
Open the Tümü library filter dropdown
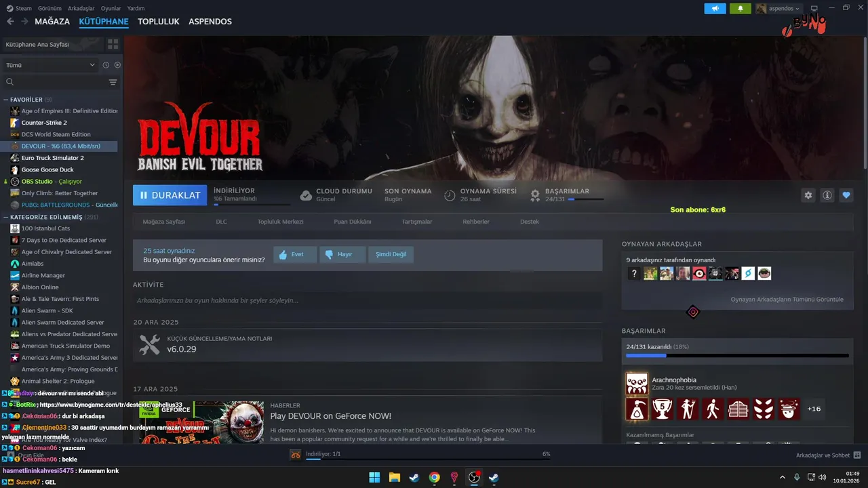coord(51,65)
